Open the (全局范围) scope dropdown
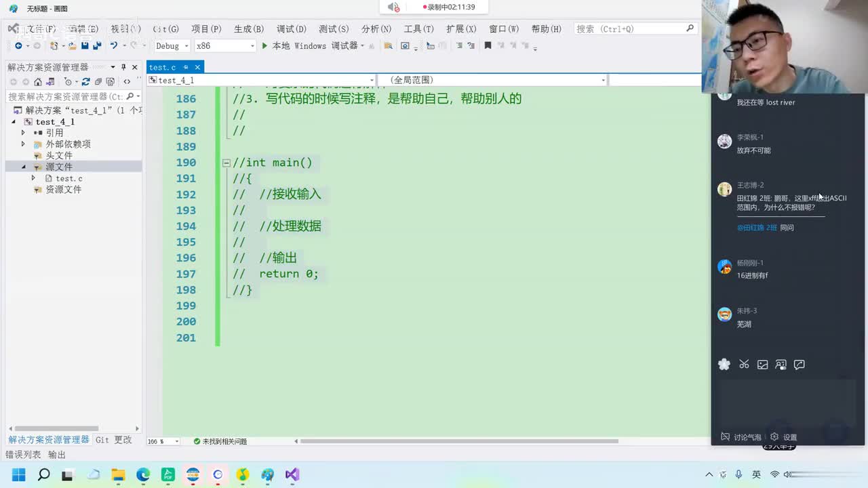This screenshot has width=868, height=488. pos(492,80)
